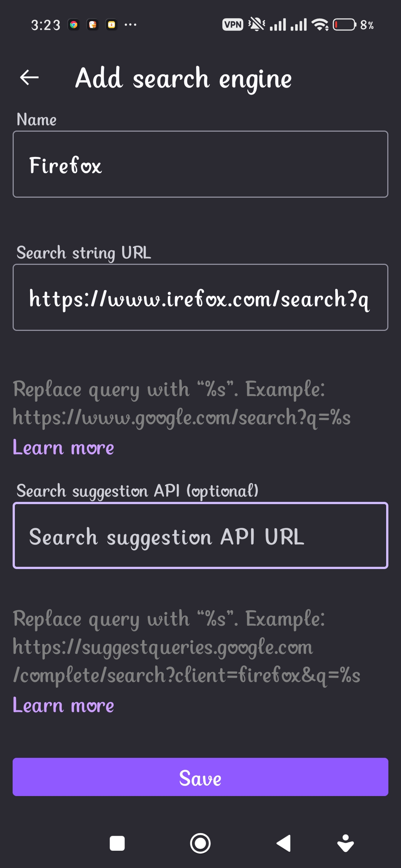Image resolution: width=401 pixels, height=868 pixels.
Task: Edit the Search string URL field
Action: tap(200, 297)
